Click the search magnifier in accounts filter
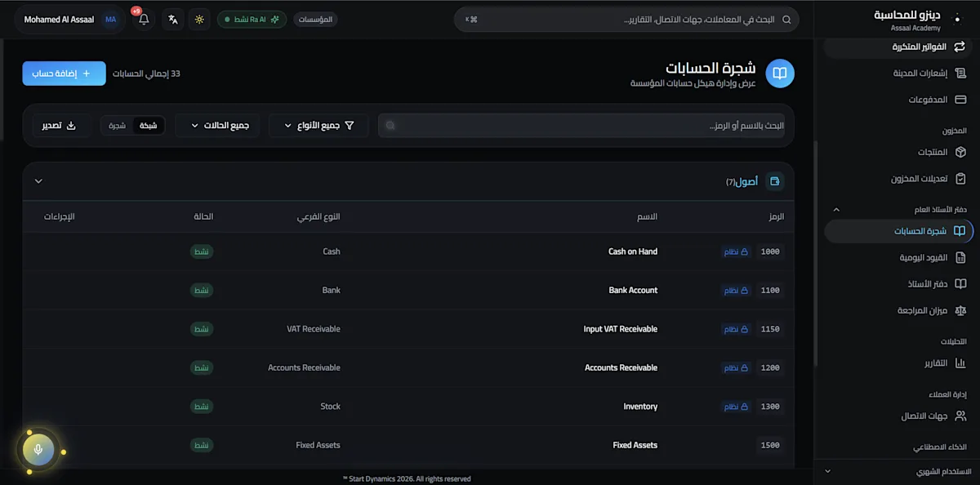Screen dimensions: 980x485 (390, 126)
